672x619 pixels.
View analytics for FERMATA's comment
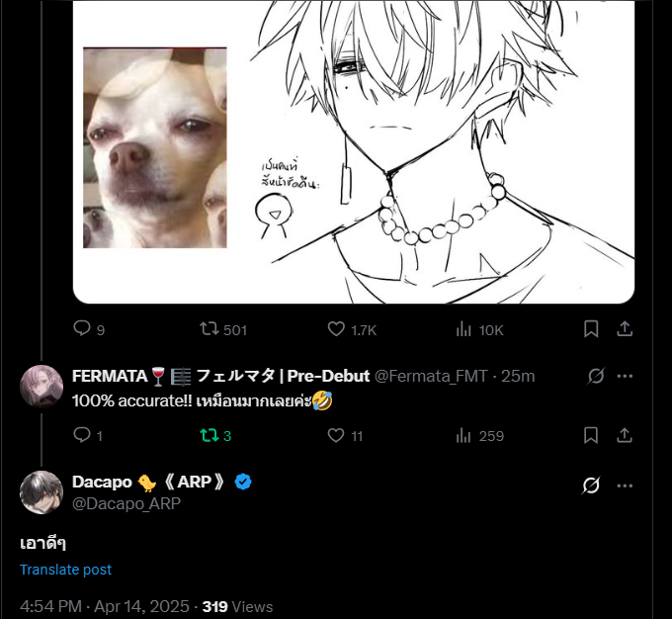462,435
